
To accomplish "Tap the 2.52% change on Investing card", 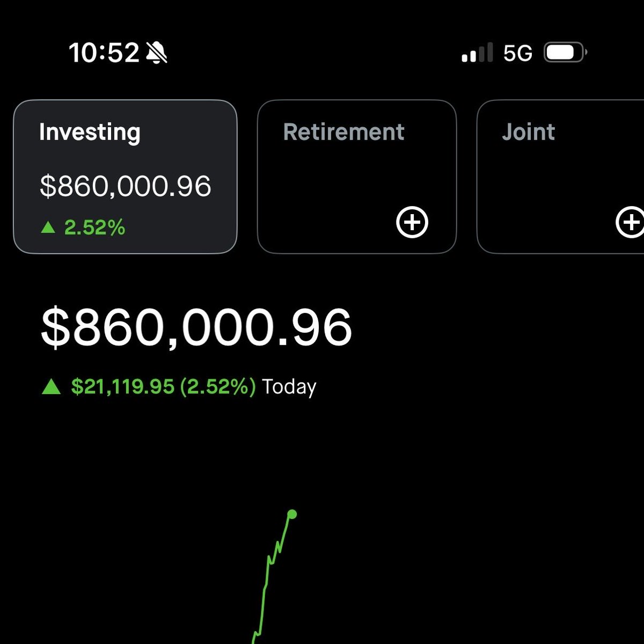I will click(94, 228).
